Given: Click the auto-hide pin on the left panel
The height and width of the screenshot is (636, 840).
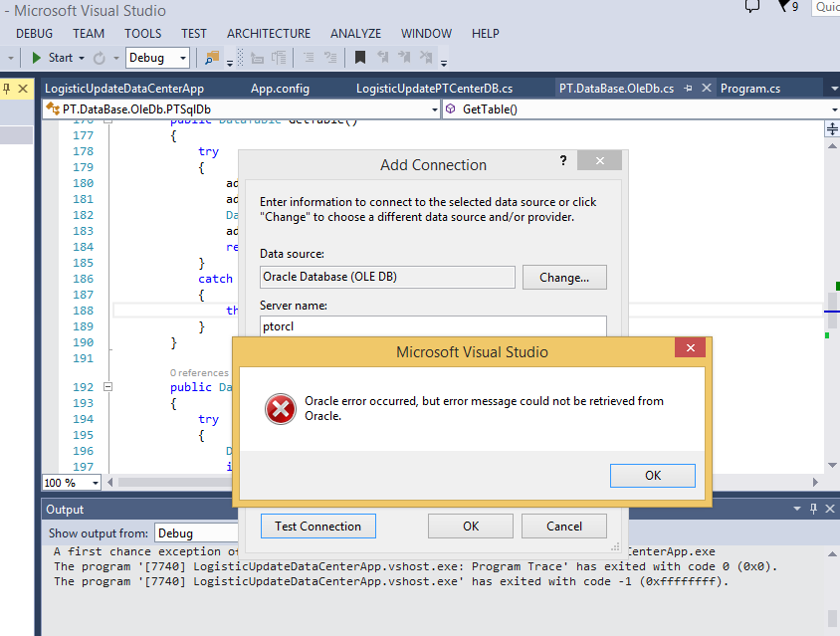Looking at the screenshot, I should pos(6,89).
